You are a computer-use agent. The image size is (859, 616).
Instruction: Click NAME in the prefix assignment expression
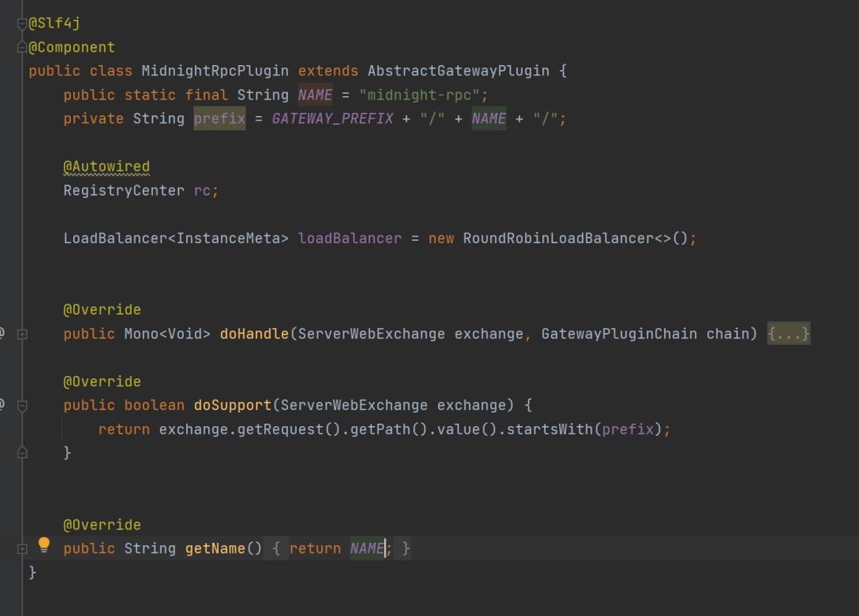coord(488,118)
